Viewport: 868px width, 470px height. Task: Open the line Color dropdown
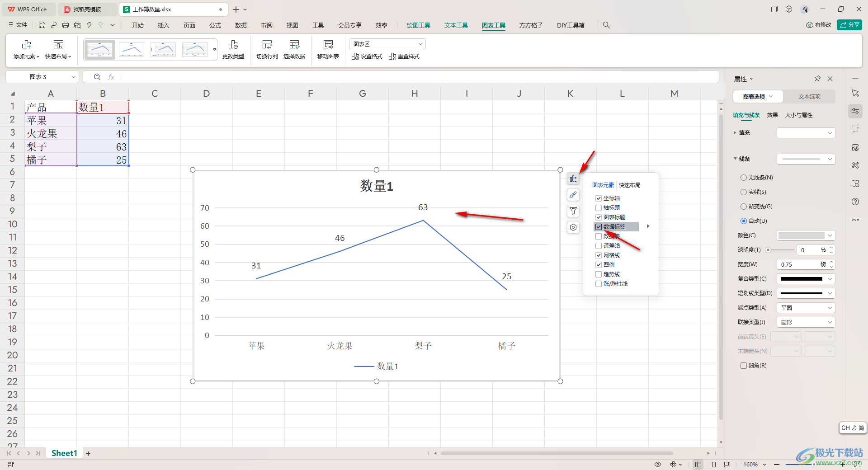[806, 235]
